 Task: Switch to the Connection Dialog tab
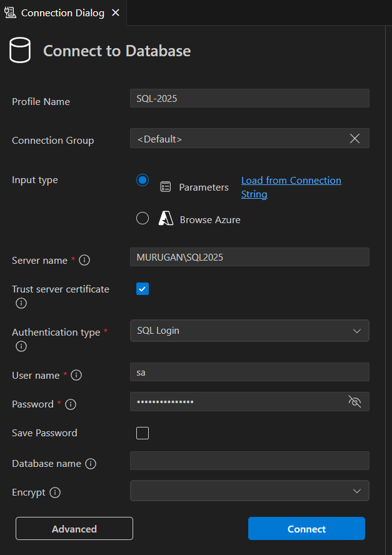tap(59, 12)
